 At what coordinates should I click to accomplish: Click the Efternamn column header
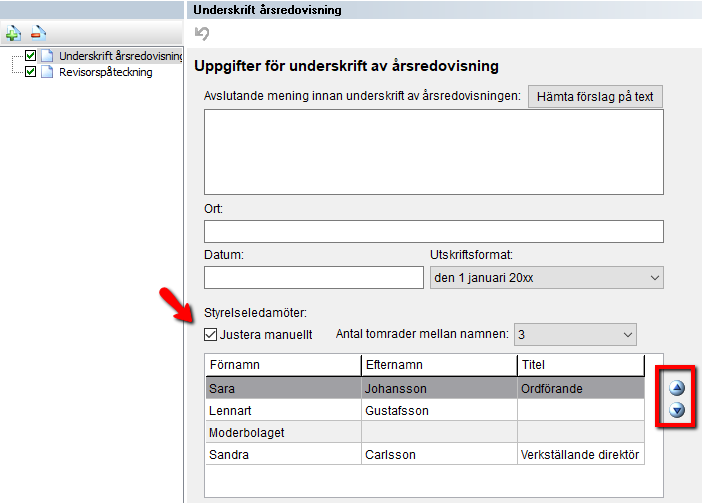[438, 365]
